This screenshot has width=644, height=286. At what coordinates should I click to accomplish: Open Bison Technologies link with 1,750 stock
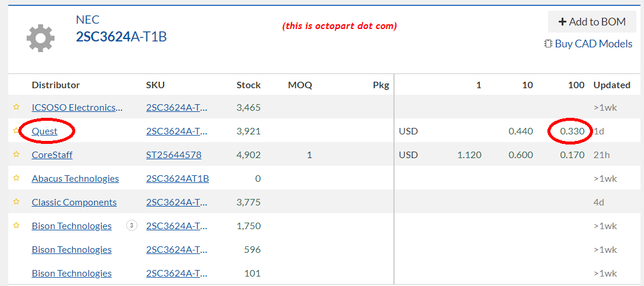click(x=72, y=226)
